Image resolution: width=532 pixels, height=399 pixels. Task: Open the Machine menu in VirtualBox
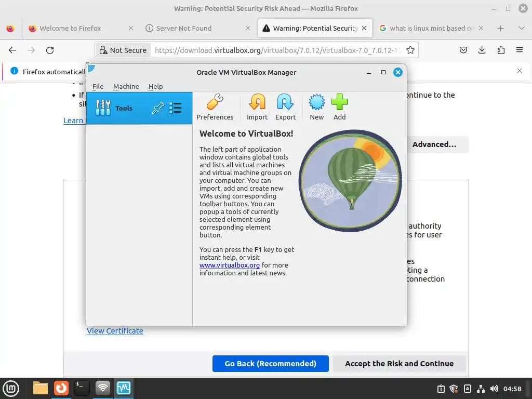[126, 87]
